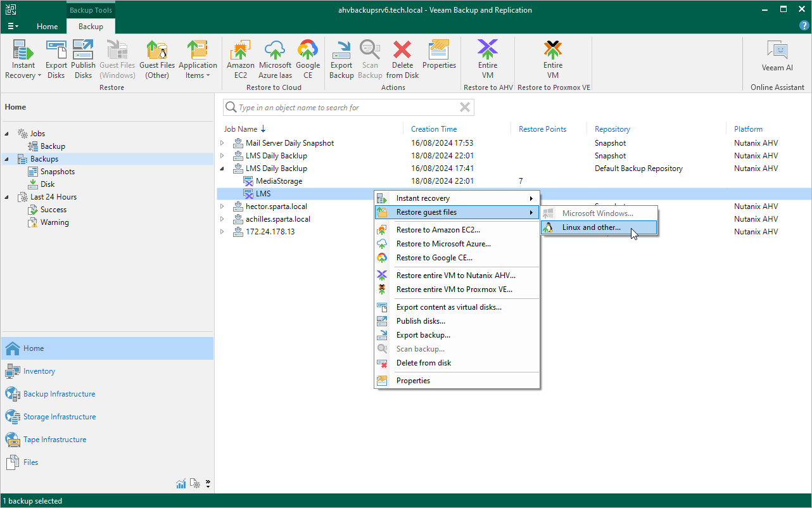Screen dimensions: 812x508
Task: Select Restore to Google CE menu item
Action: (434, 258)
